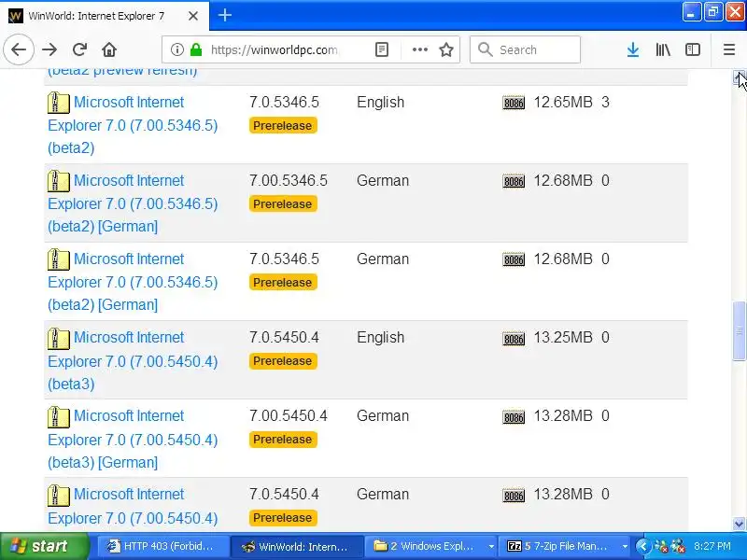Click zip icon of German 7.00.5346.5 version row
The height and width of the screenshot is (560, 747).
[59, 181]
